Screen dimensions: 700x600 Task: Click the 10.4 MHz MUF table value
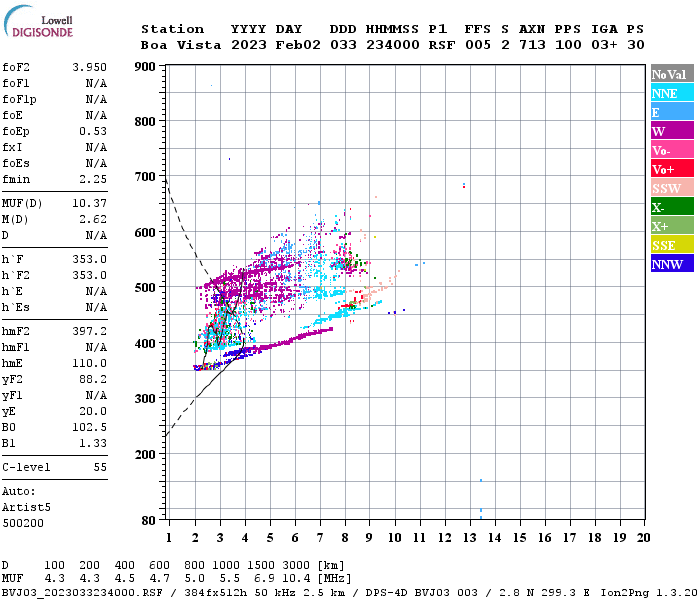(296, 579)
